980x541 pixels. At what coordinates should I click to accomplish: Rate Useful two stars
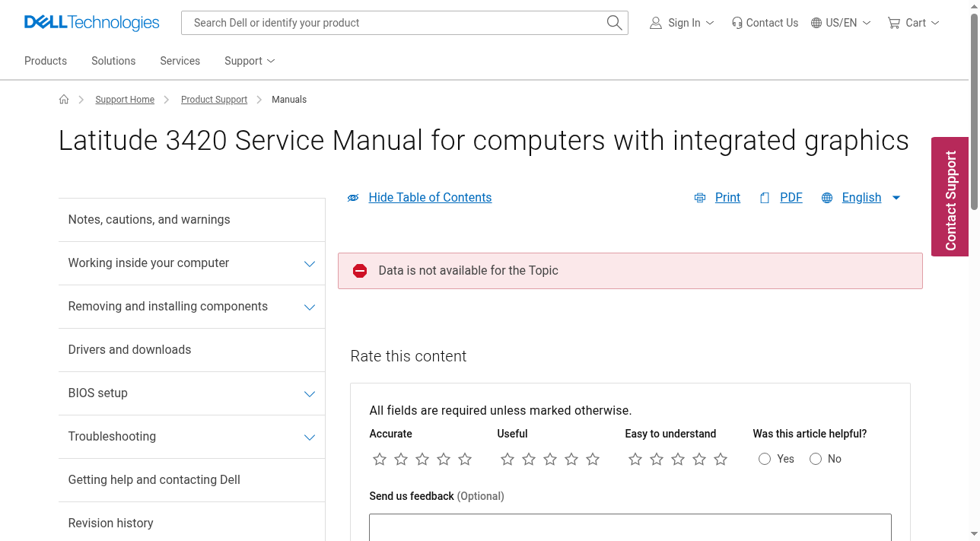click(529, 459)
